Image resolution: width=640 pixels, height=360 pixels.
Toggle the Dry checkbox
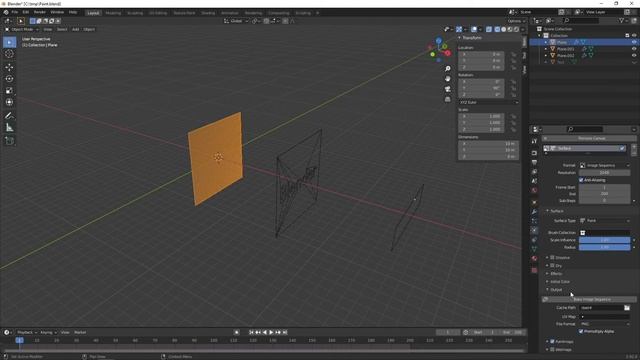pyautogui.click(x=552, y=266)
